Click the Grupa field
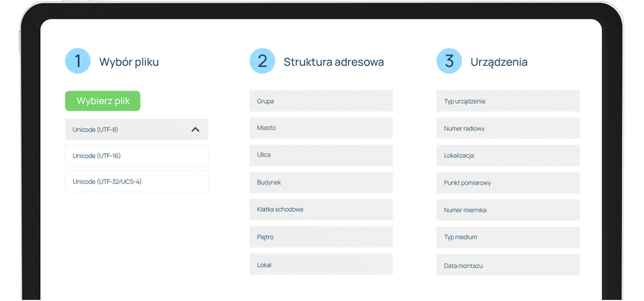 tap(321, 101)
